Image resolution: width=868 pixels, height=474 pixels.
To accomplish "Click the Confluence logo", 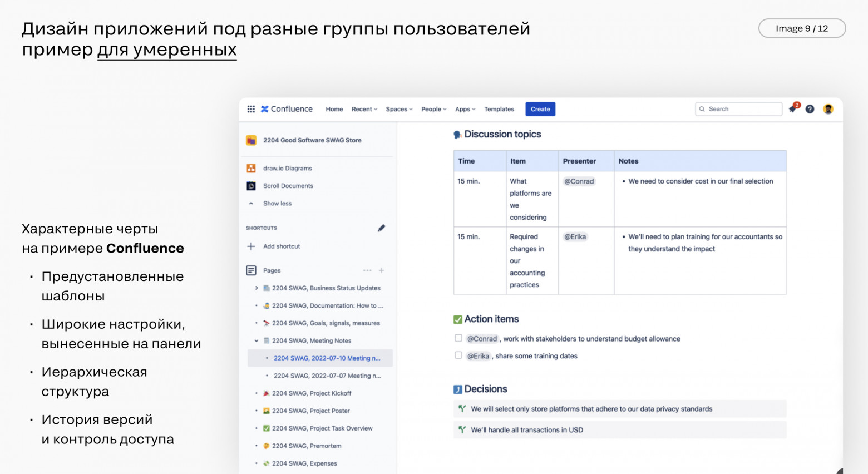I will pyautogui.click(x=287, y=109).
